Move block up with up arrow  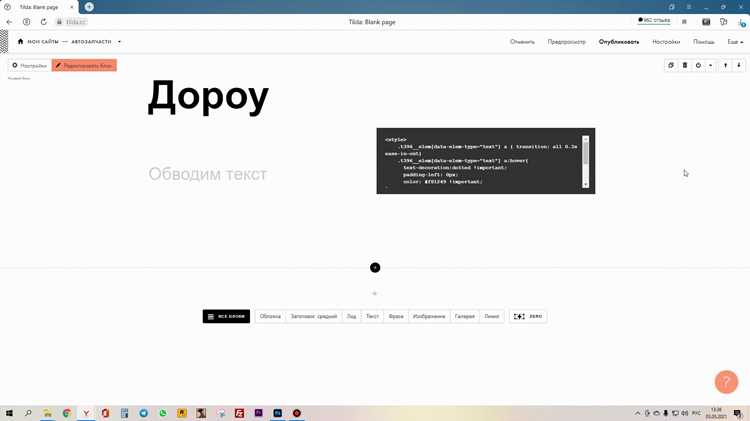click(726, 65)
